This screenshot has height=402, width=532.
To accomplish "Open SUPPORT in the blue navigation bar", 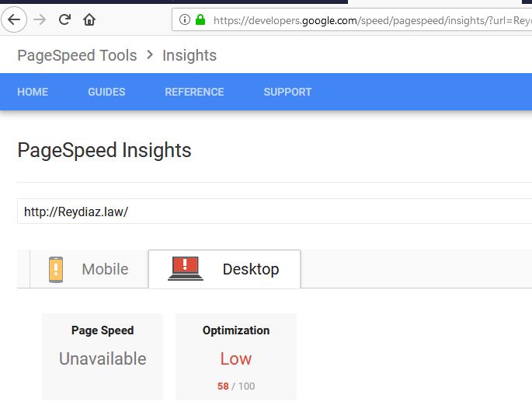I will point(287,92).
